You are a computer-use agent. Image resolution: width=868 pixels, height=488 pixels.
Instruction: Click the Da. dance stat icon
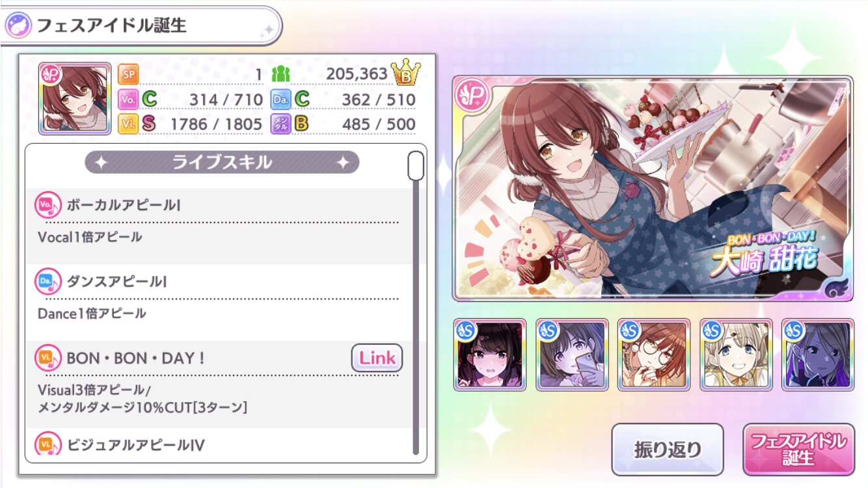point(280,100)
